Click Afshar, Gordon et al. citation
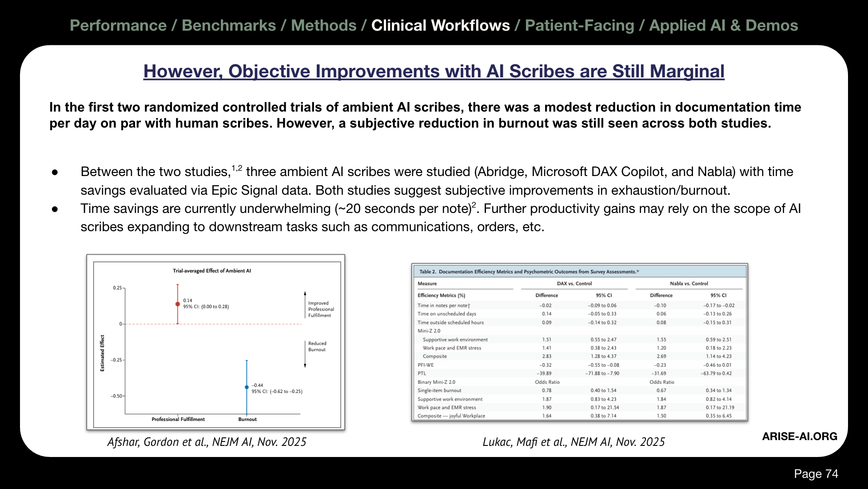The image size is (868, 489). pyautogui.click(x=207, y=442)
